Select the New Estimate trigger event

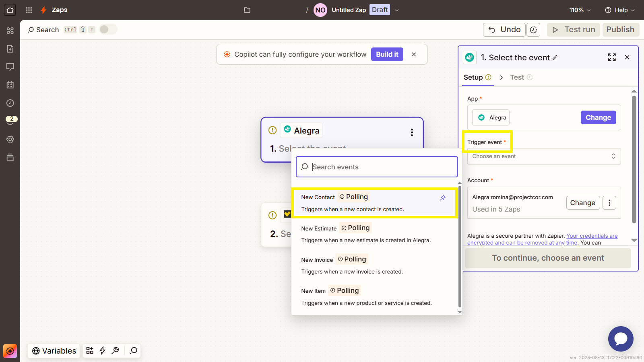tap(375, 234)
